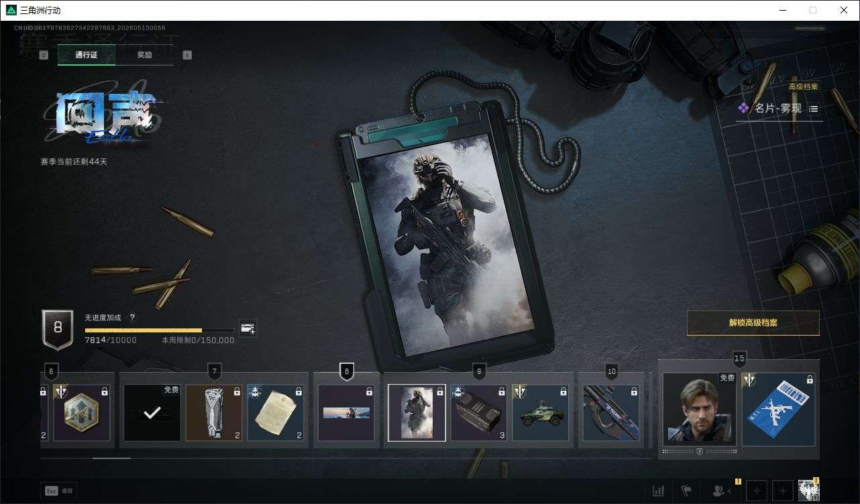Click the help question mark beside 无进度加成
The height and width of the screenshot is (504, 860).
coord(132,318)
